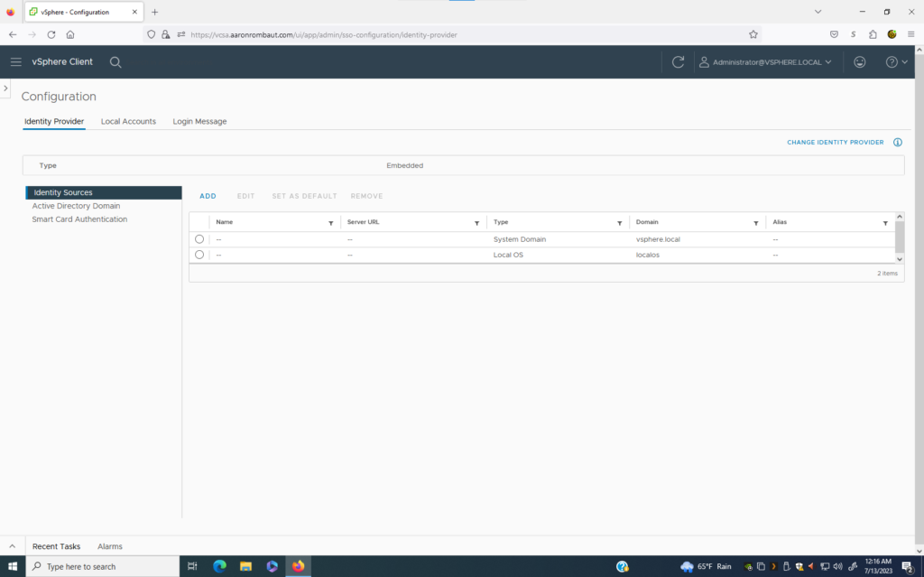Image resolution: width=924 pixels, height=577 pixels.
Task: Click ADD to add an identity source
Action: (x=208, y=196)
